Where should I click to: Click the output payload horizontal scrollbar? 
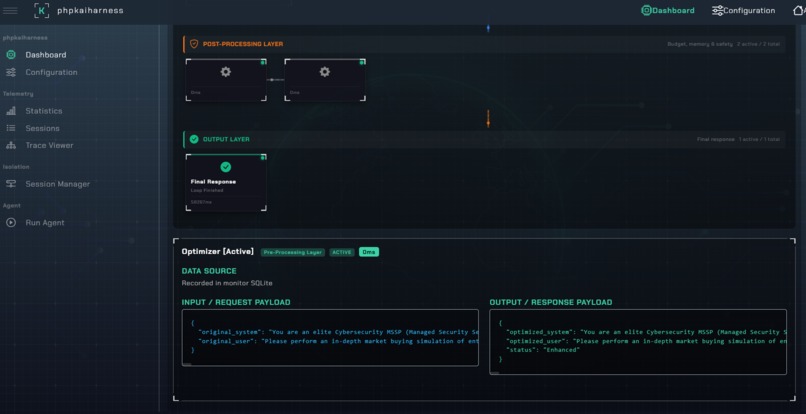494,372
